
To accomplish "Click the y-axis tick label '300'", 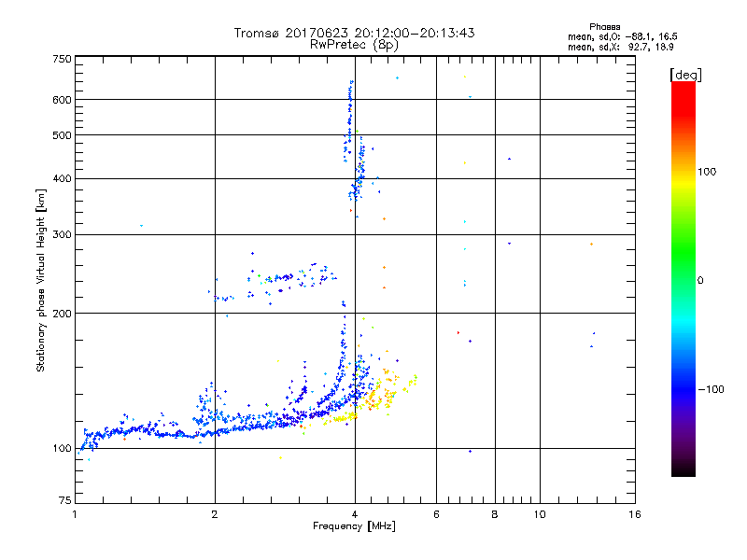I will point(63,235).
